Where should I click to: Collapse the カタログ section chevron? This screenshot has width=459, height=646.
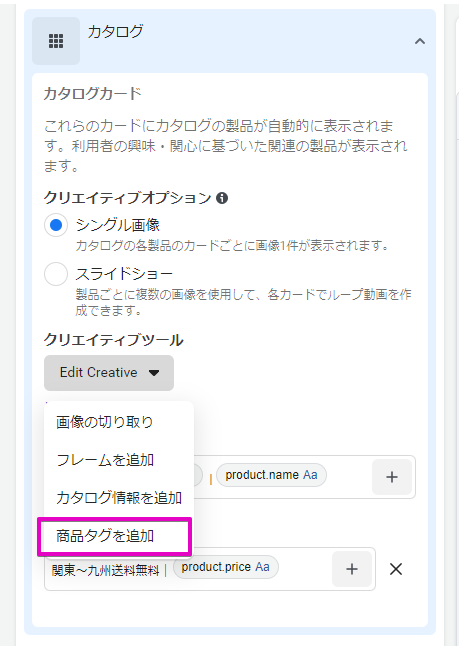(419, 41)
